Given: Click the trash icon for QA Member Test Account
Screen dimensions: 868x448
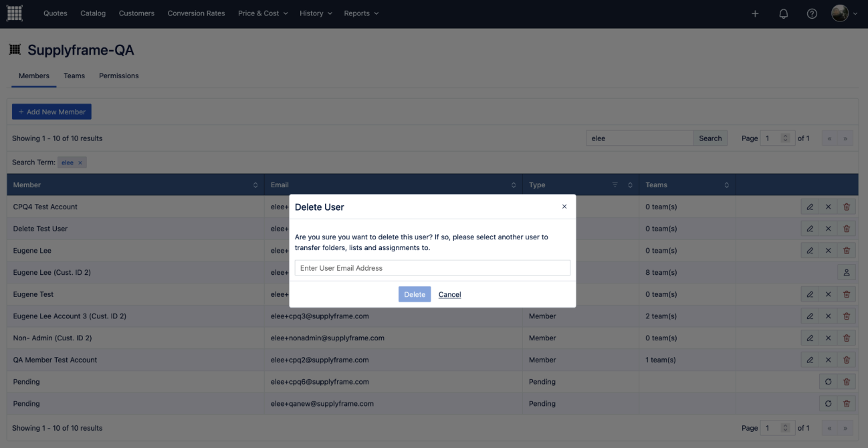Looking at the screenshot, I should click(847, 360).
